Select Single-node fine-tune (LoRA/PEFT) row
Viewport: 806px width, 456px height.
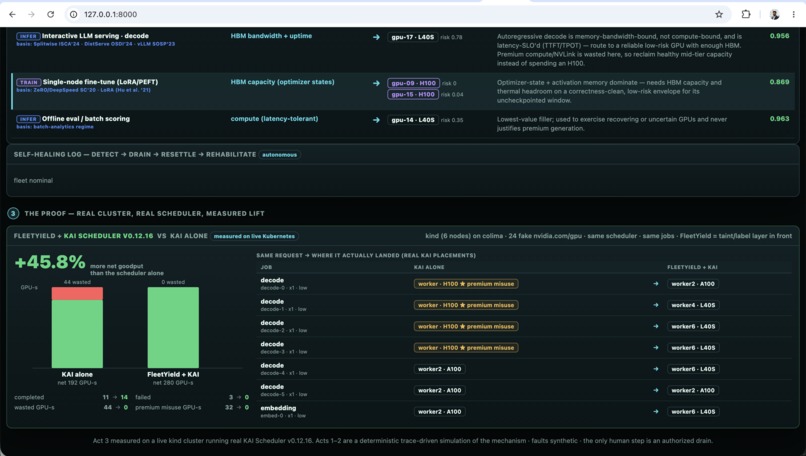click(403, 92)
